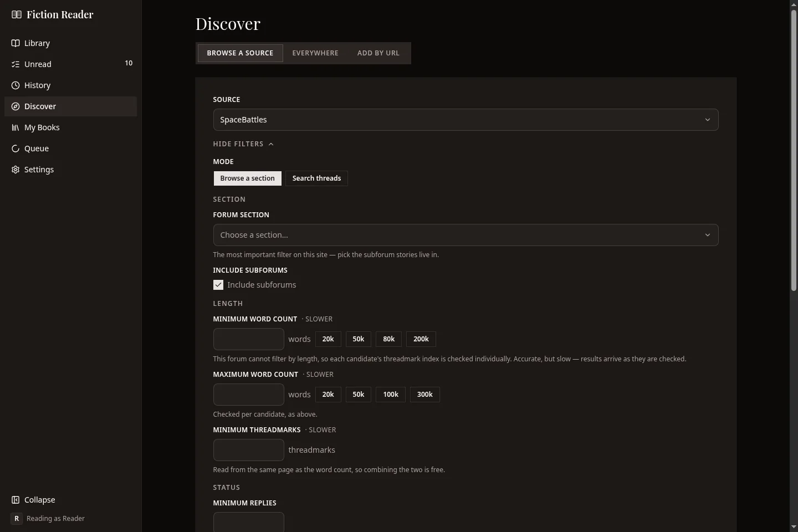Switch to the Browse a Source tab

(x=240, y=53)
